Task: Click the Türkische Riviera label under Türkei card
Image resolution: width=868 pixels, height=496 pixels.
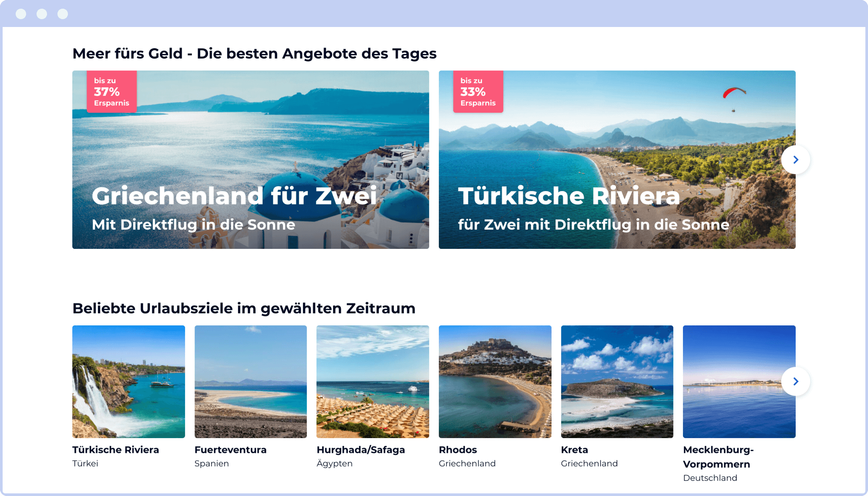Action: 115,450
